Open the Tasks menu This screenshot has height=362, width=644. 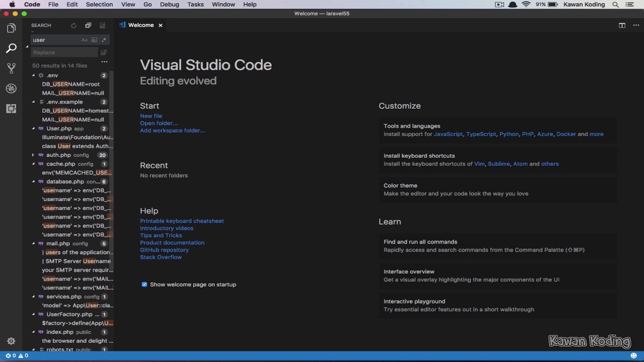[195, 5]
